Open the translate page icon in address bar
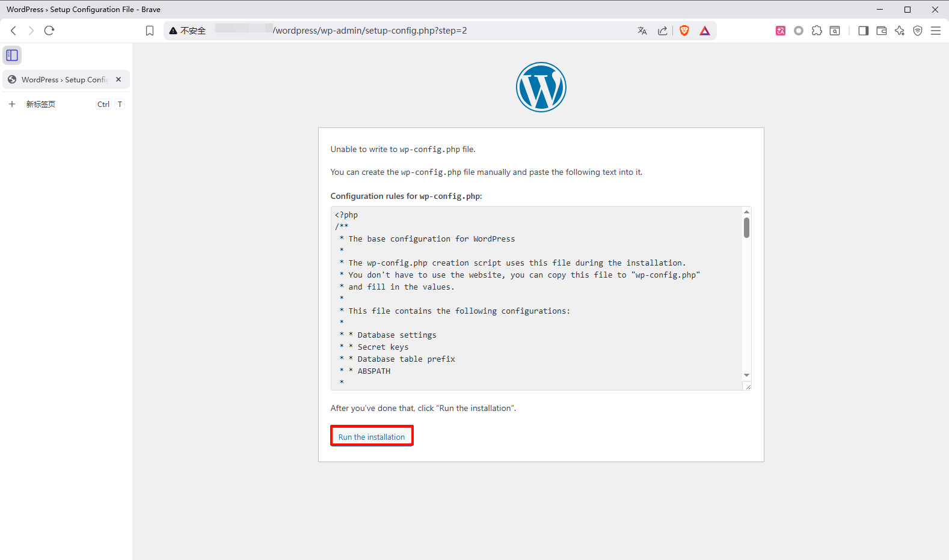The height and width of the screenshot is (560, 949). click(x=642, y=31)
